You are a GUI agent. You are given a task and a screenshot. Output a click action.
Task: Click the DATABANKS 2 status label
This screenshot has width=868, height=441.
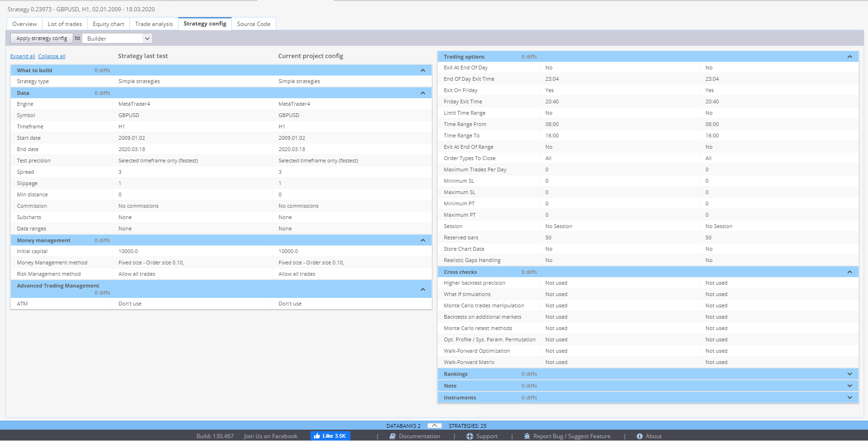pos(403,426)
